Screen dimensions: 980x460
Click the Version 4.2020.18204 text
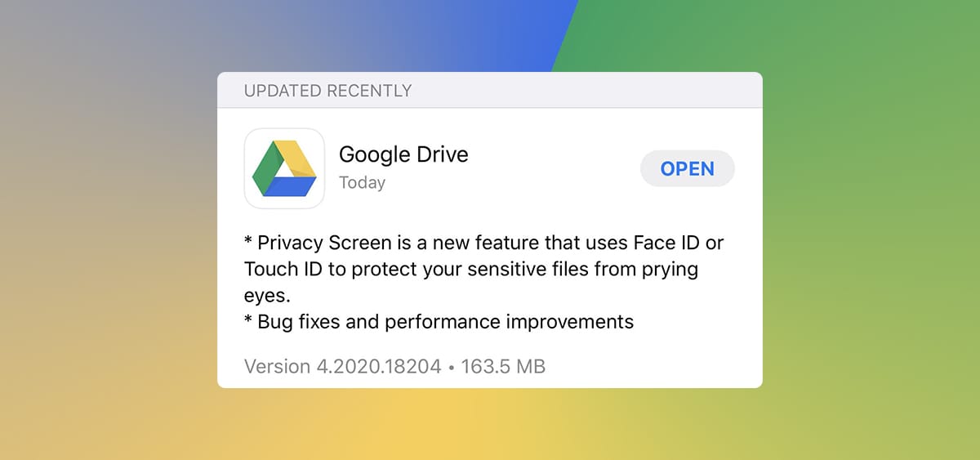[x=343, y=366]
